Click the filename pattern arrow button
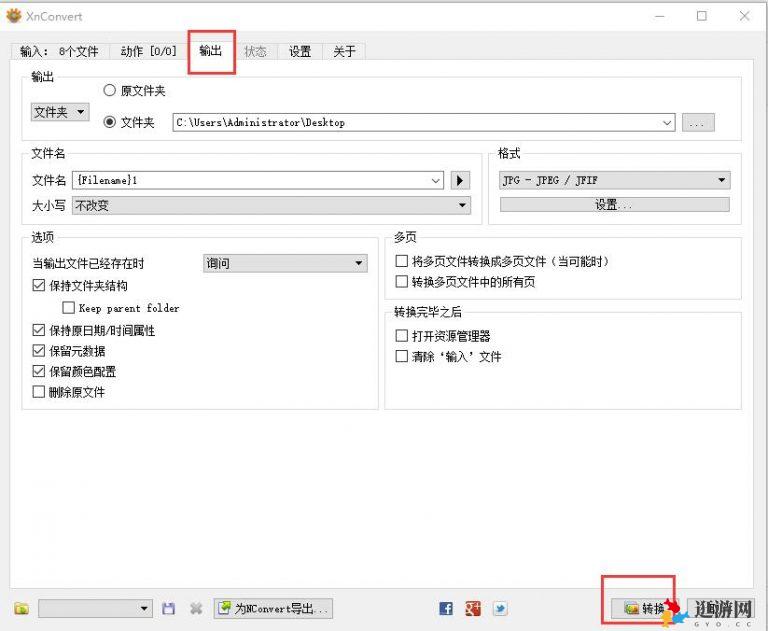The height and width of the screenshot is (631, 768). (x=460, y=181)
